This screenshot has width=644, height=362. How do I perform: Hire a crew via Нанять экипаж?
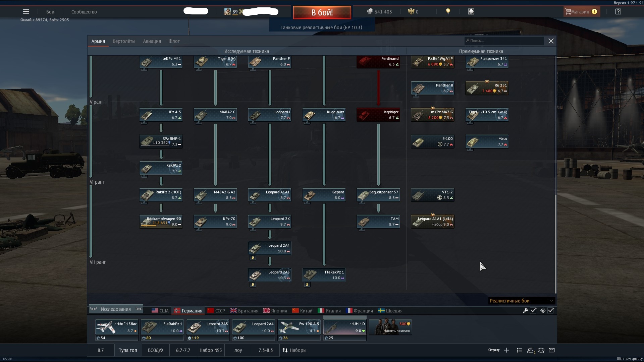pyautogui.click(x=390, y=327)
